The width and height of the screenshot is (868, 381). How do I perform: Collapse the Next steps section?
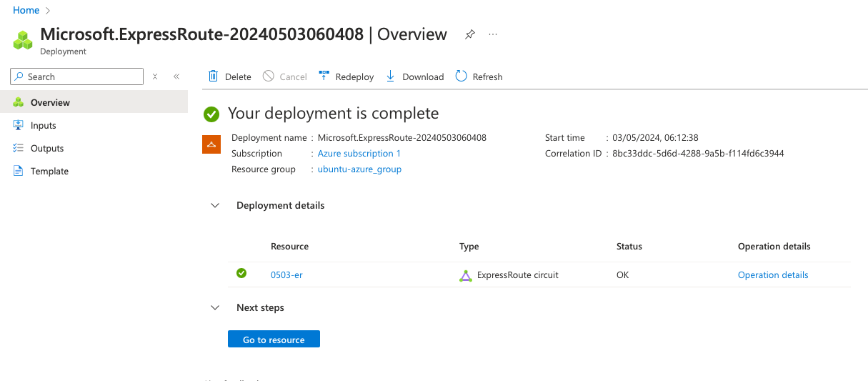tap(214, 307)
